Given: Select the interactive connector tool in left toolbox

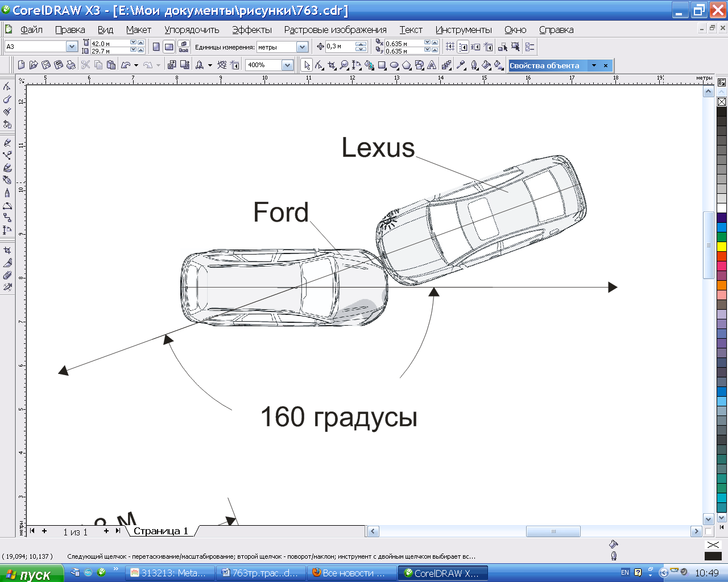Looking at the screenshot, I should click(7, 218).
